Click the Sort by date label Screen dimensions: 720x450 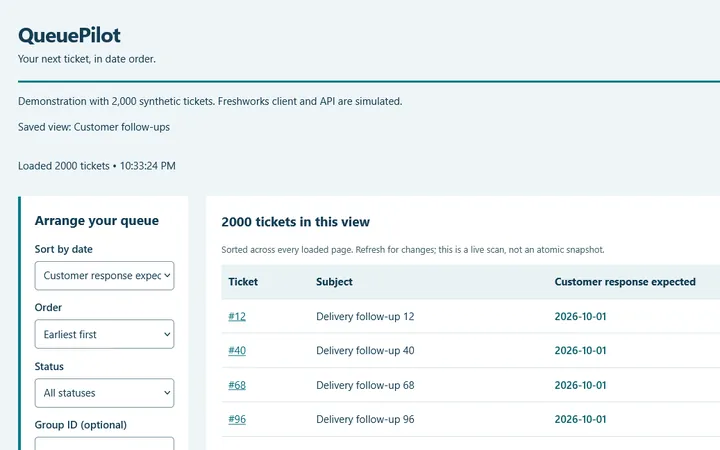click(x=63, y=249)
